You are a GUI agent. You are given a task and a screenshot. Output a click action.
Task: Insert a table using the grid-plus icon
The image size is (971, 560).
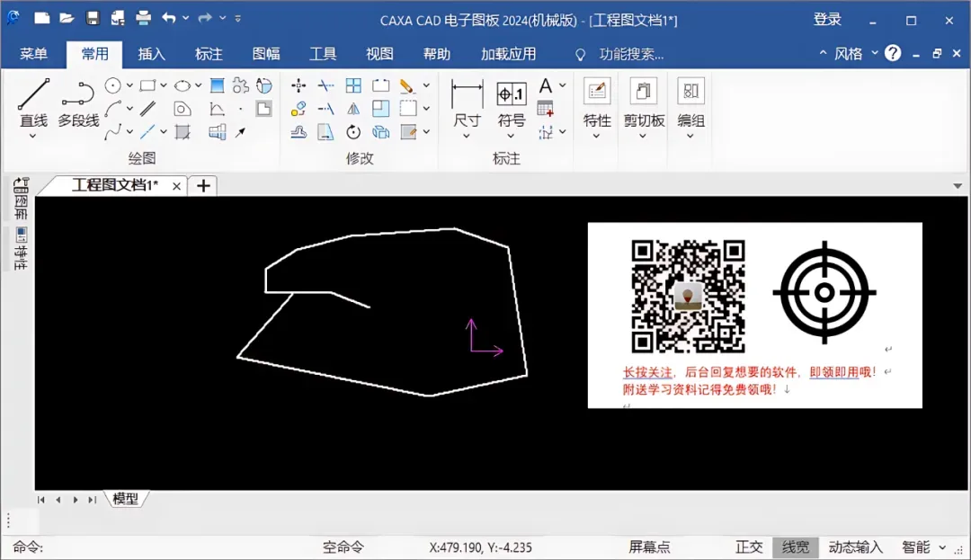point(545,109)
